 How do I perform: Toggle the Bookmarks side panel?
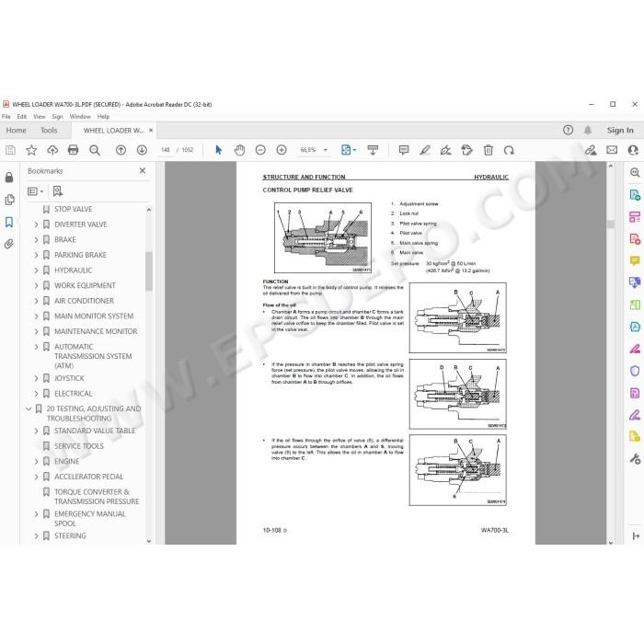pyautogui.click(x=9, y=223)
